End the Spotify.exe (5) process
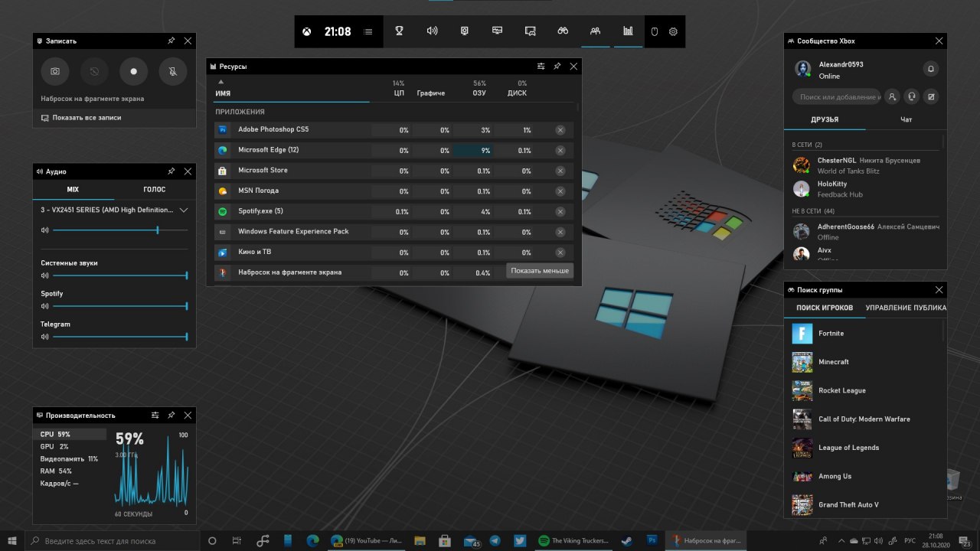Image resolution: width=980 pixels, height=551 pixels. [x=560, y=211]
